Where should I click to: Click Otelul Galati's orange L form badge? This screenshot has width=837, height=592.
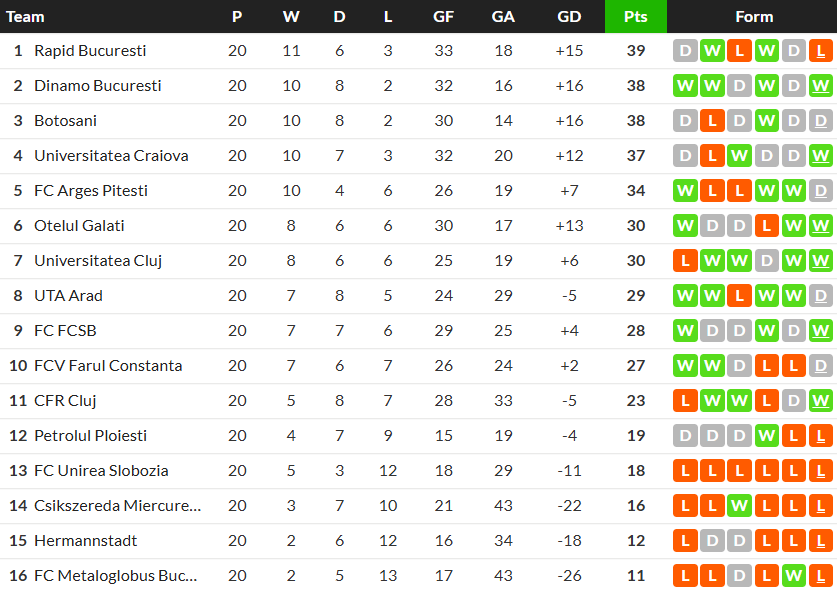click(767, 226)
